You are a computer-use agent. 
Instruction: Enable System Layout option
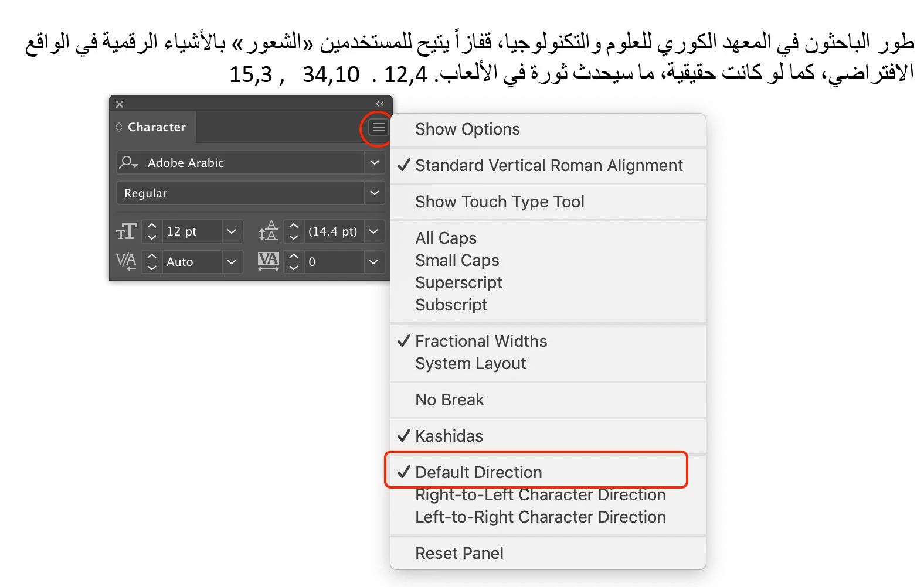(x=548, y=363)
